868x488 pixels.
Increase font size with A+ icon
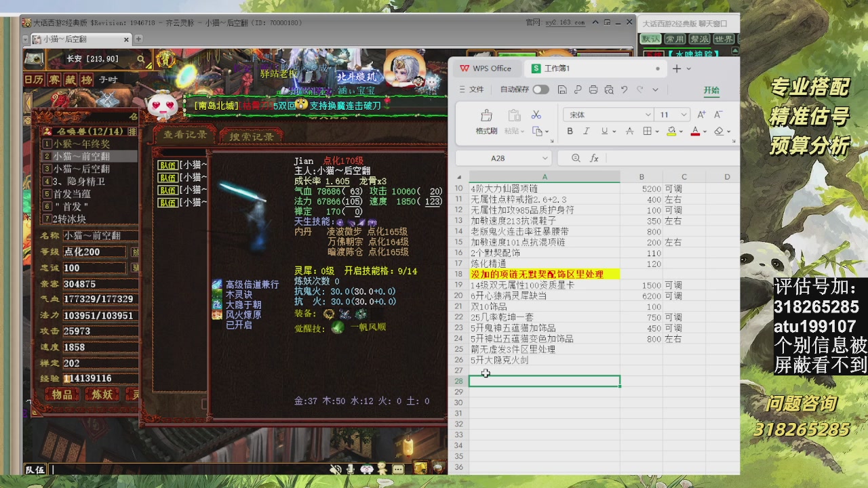(x=701, y=115)
